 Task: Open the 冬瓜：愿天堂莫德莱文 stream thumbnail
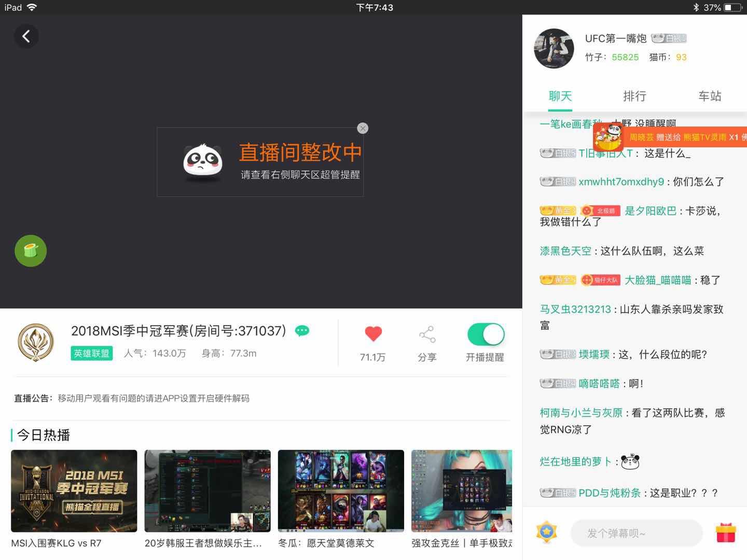(341, 491)
